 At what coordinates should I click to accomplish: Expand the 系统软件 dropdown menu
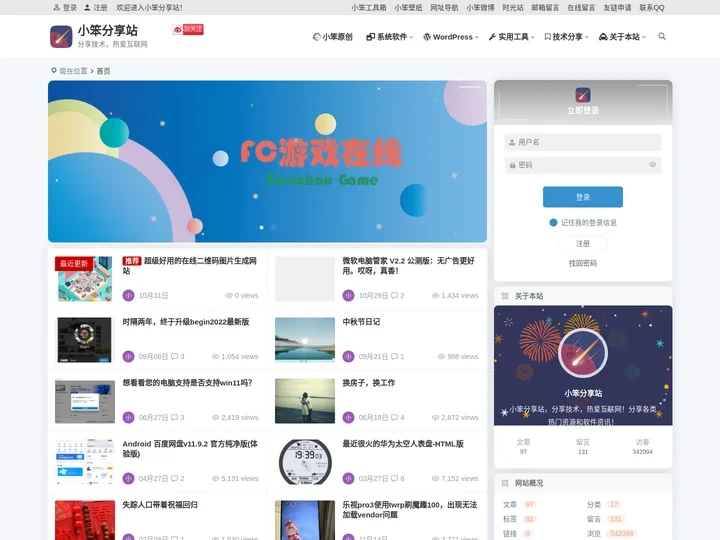tap(389, 37)
